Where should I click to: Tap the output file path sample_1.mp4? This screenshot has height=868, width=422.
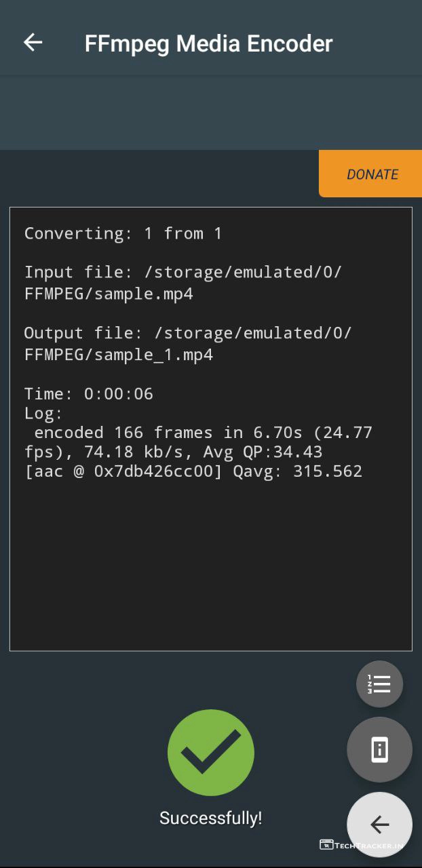pyautogui.click(x=118, y=355)
